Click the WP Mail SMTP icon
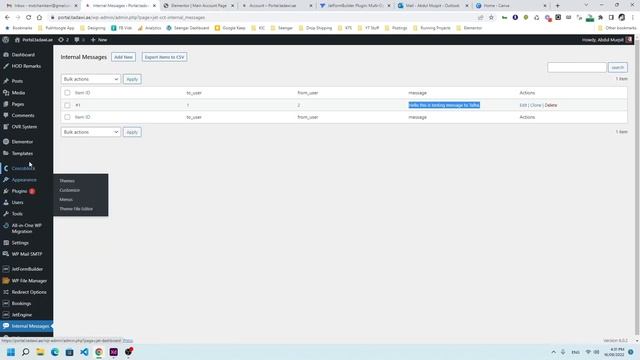Screen dimensions: 640x360 point(6,254)
